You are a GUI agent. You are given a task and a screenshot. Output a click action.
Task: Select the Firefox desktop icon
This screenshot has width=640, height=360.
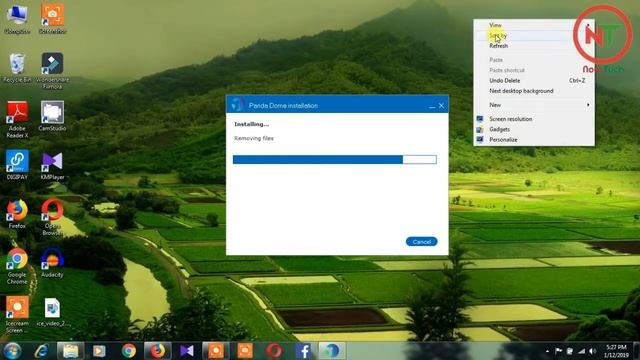point(17,213)
